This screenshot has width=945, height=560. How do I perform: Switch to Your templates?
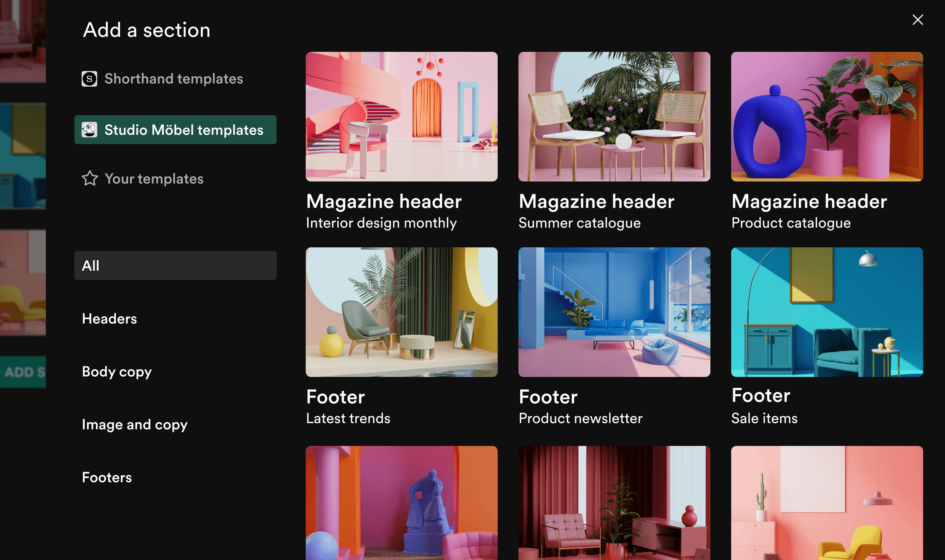[x=154, y=179]
